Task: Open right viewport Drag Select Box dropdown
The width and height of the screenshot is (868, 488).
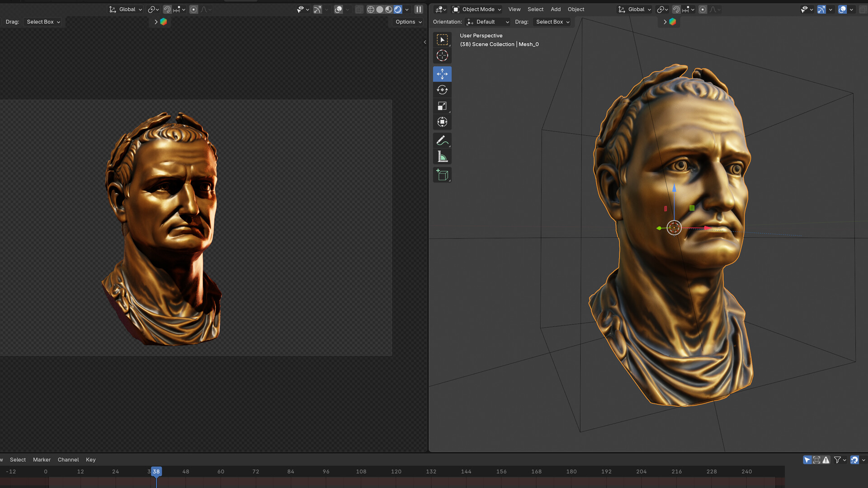Action: click(x=552, y=22)
